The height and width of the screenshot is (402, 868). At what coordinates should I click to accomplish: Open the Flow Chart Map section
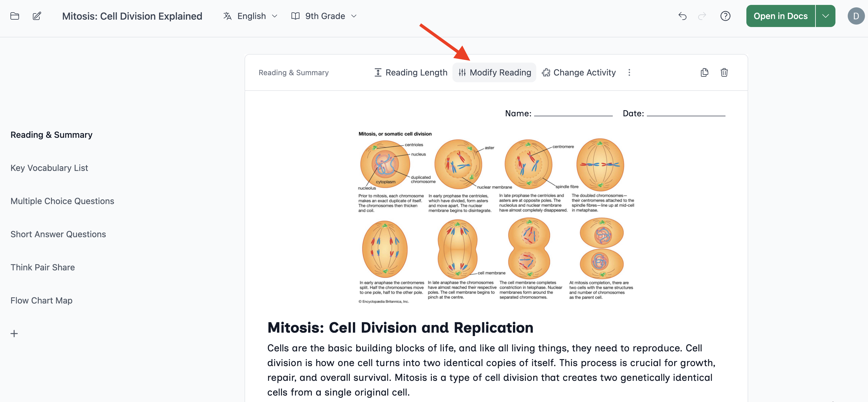coord(41,300)
